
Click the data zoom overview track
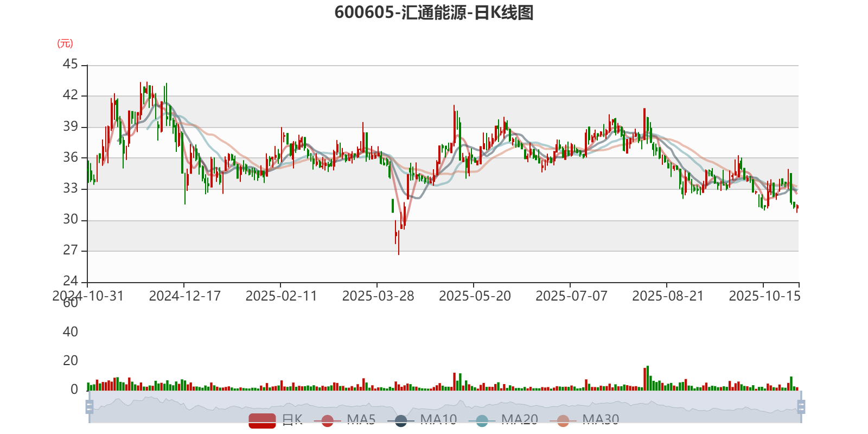pos(445,407)
